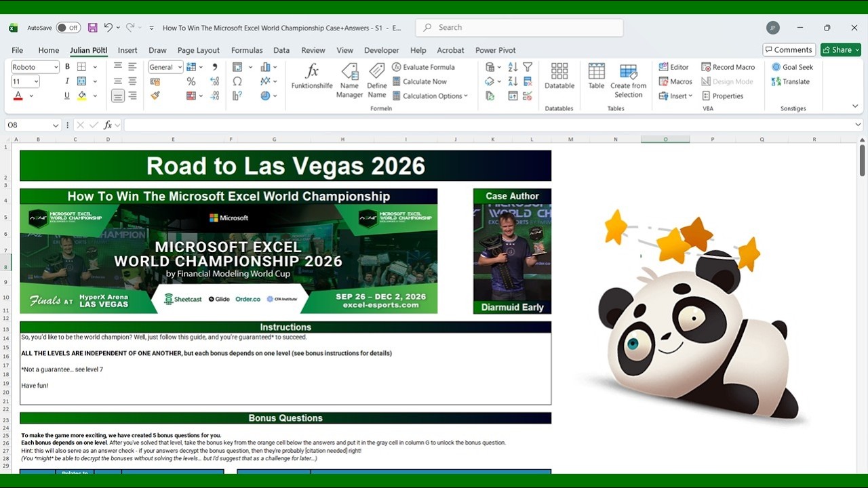Click the Search box in title bar
This screenshot has height=488, width=868.
(519, 28)
